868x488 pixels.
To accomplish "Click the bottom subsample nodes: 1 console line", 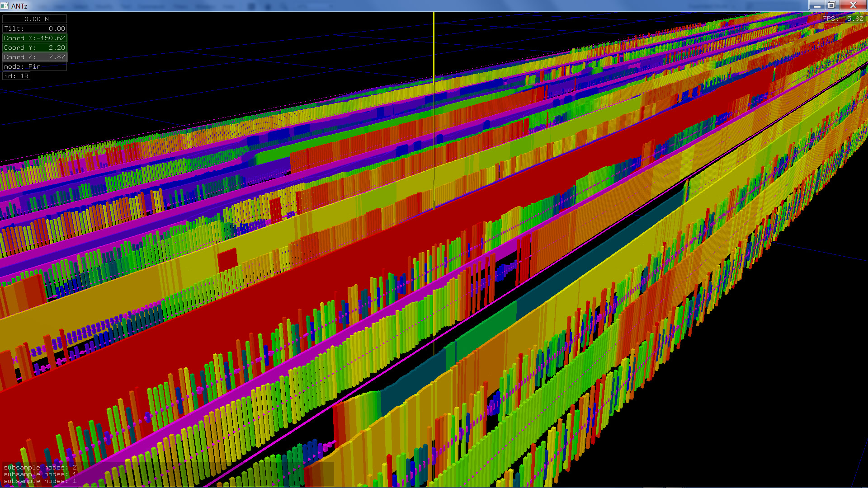I will pyautogui.click(x=40, y=481).
